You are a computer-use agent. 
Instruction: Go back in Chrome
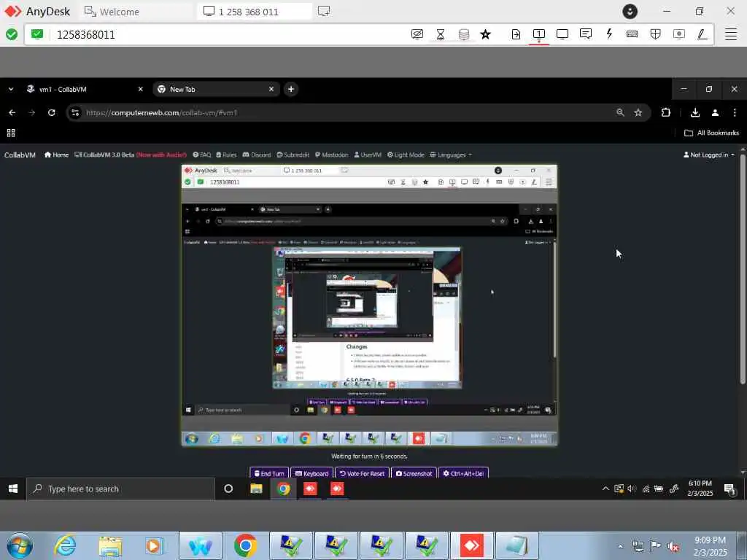pos(12,113)
